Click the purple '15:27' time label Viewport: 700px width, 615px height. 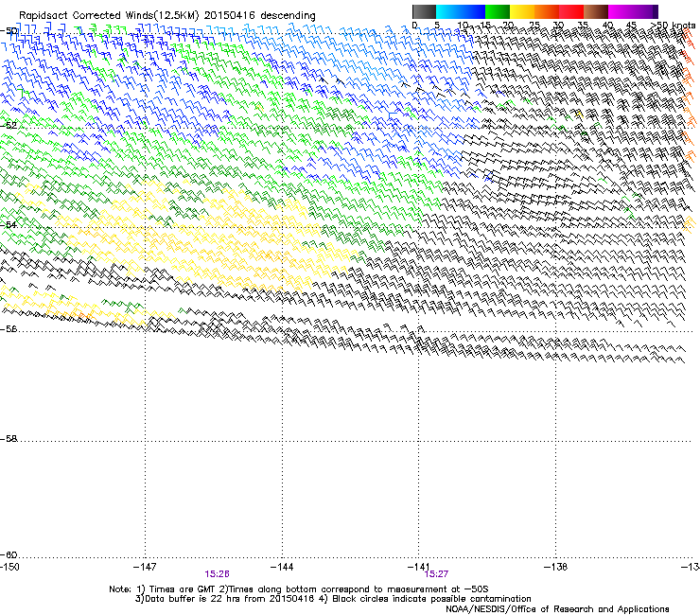(x=436, y=574)
